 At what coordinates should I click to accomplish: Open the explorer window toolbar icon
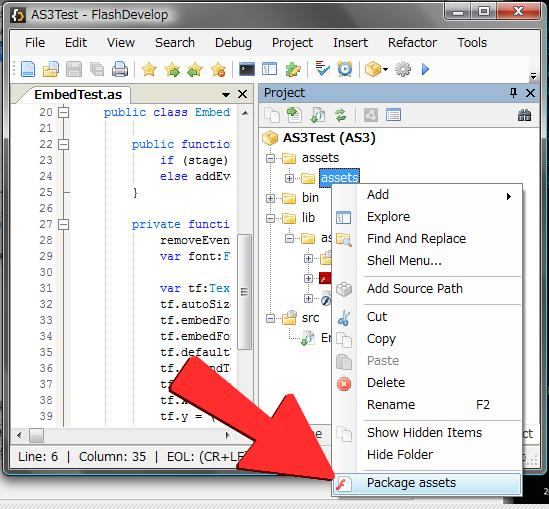tap(269, 69)
